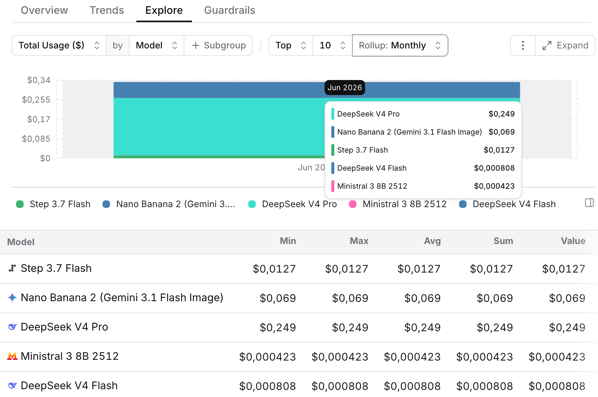
Task: Select Ministral 3 8B 2512 row name in table
Action: 69,356
